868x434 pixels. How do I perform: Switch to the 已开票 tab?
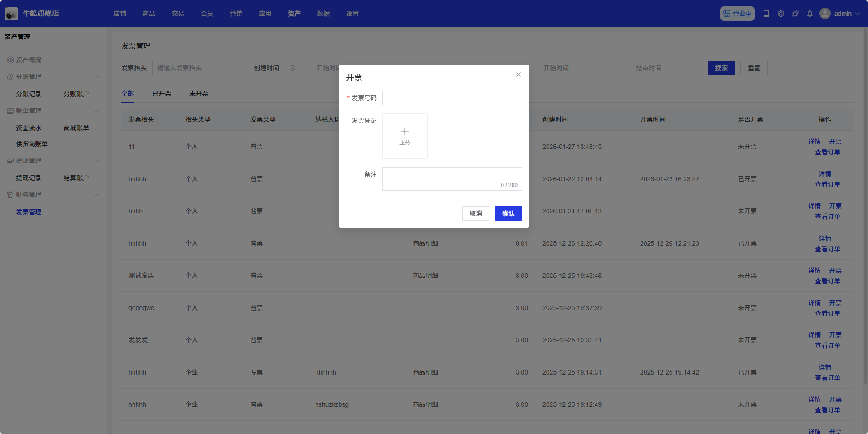[x=162, y=94]
